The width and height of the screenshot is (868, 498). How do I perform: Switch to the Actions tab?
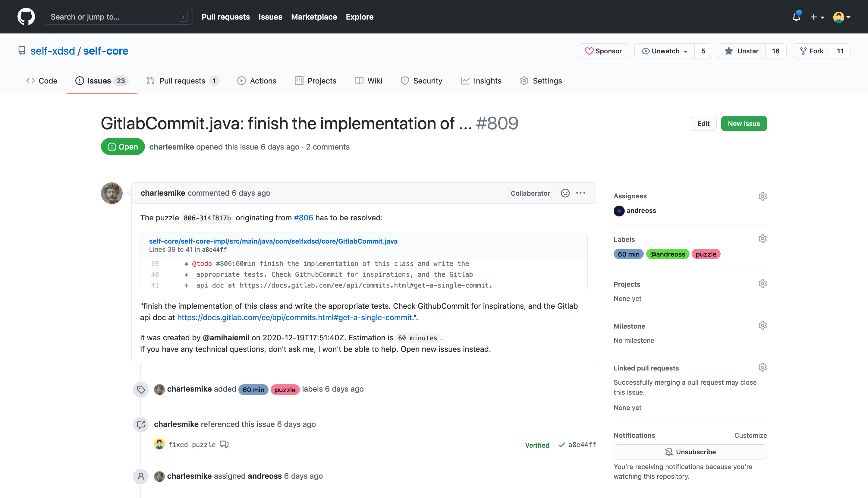[x=257, y=81]
